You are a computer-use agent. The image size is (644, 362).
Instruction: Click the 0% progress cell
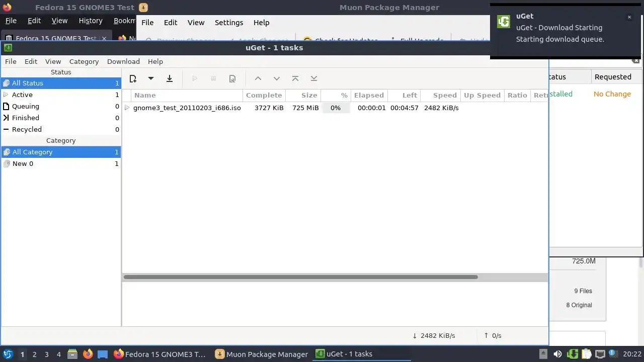click(336, 108)
